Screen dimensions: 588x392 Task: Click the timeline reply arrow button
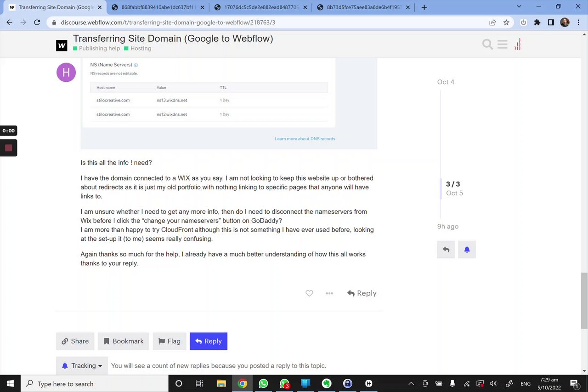click(x=446, y=250)
